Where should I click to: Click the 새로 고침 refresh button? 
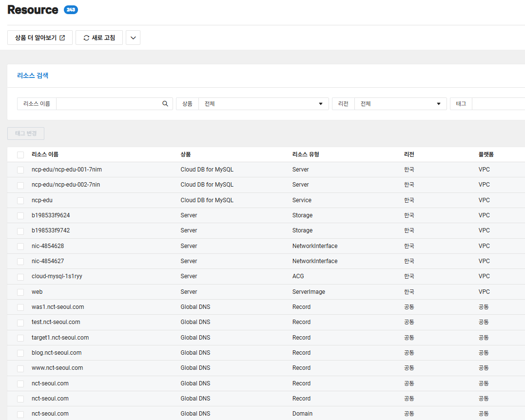pos(99,38)
